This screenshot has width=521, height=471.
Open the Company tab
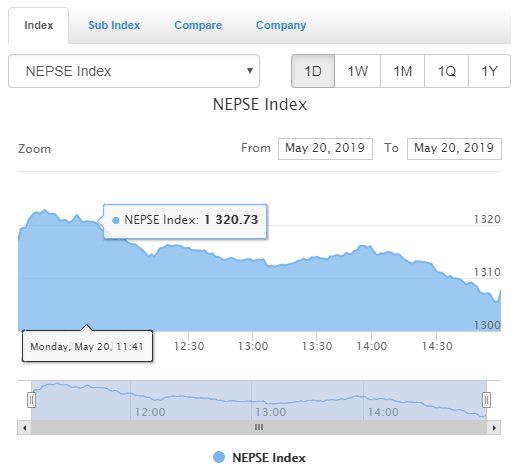pyautogui.click(x=281, y=26)
